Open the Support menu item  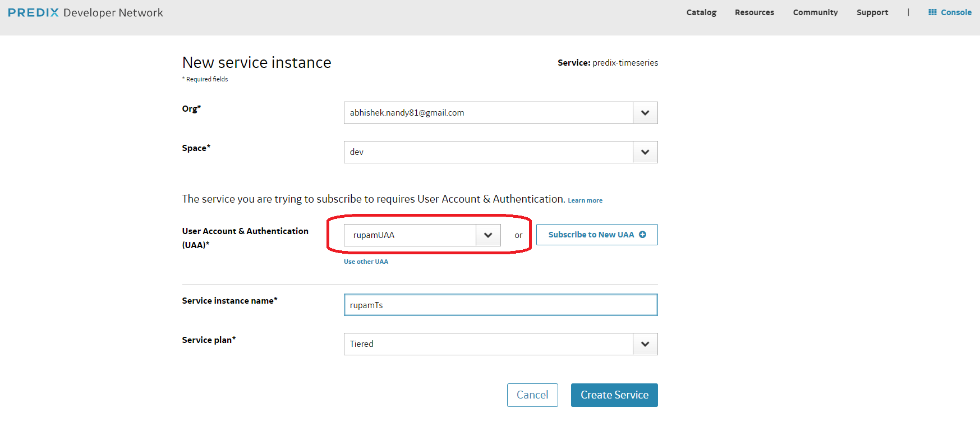pyautogui.click(x=872, y=12)
